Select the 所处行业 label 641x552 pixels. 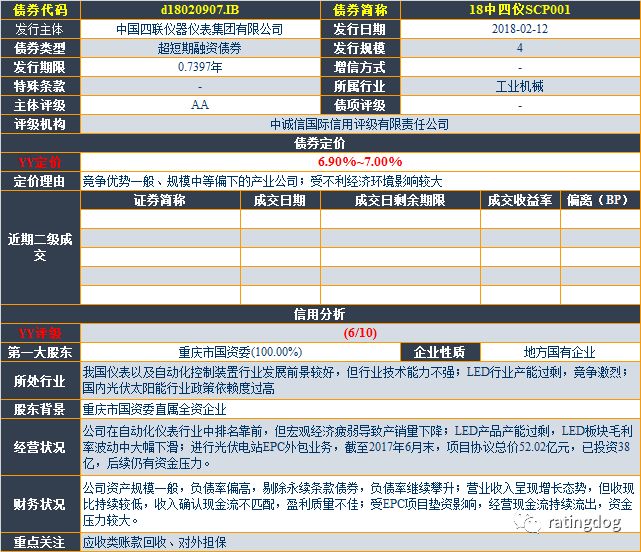pos(40,381)
